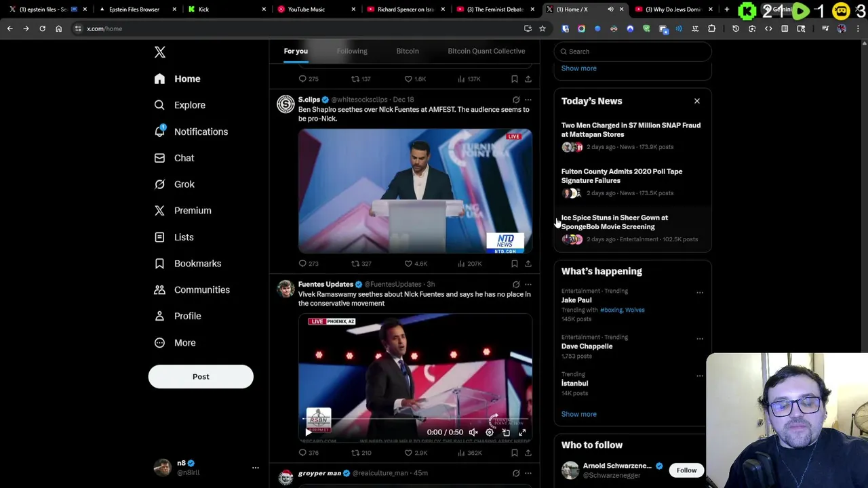Image resolution: width=868 pixels, height=488 pixels.
Task: Open more options for Jake Paul trend
Action: [700, 293]
